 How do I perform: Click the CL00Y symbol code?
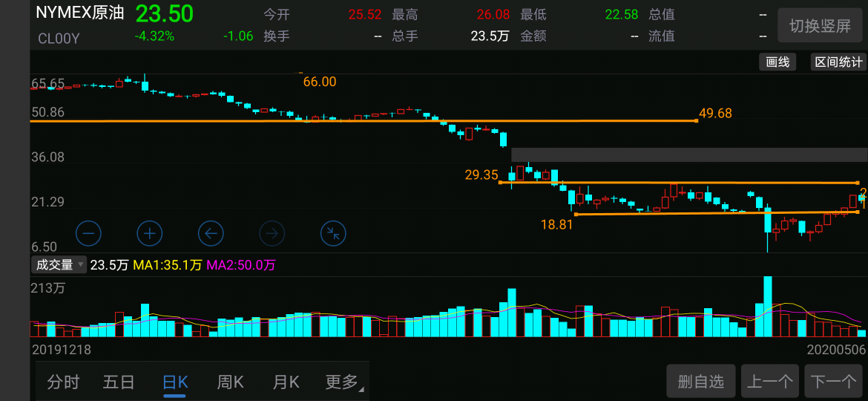click(x=59, y=38)
